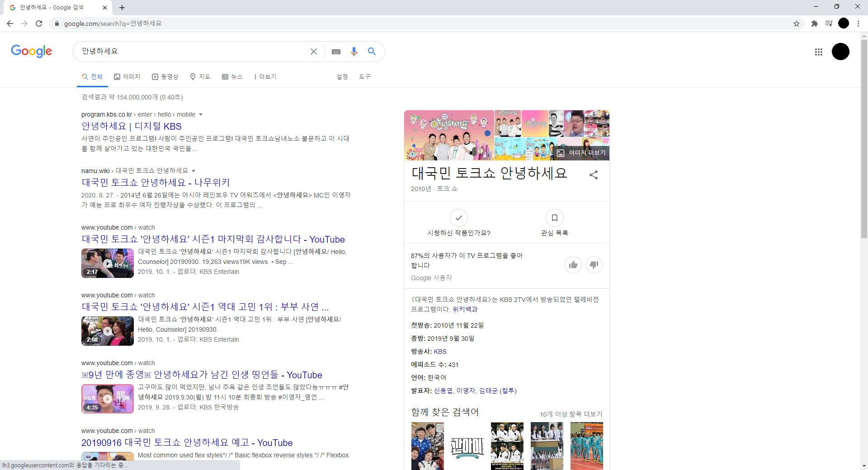
Task: Dislike this TV program with thumbs down
Action: [x=594, y=265]
